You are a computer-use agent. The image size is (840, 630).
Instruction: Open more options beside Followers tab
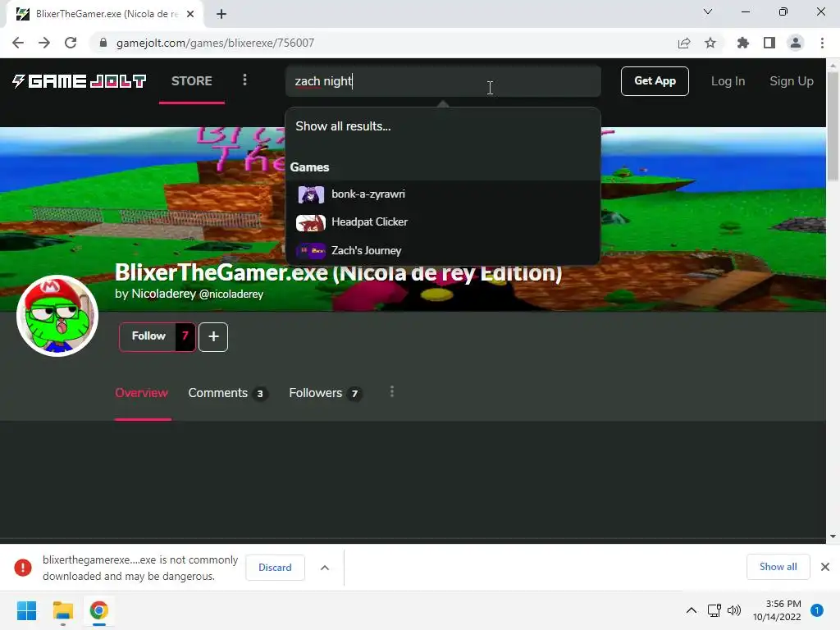(x=392, y=392)
